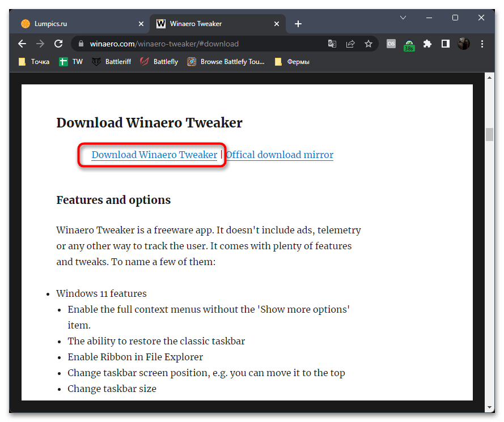This screenshot has height=422, width=504.
Task: Switch to the Lumpics.ru tab
Action: (81, 24)
